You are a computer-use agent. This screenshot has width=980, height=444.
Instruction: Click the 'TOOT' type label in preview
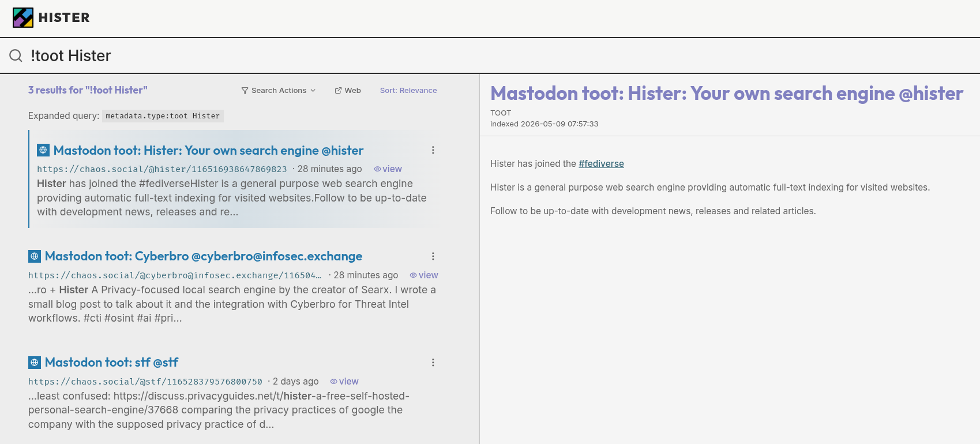point(501,113)
